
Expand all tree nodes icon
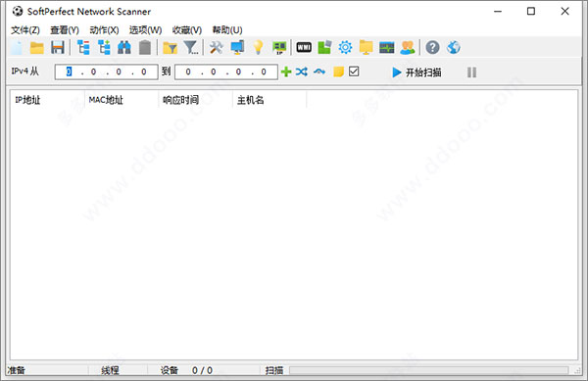tap(104, 48)
